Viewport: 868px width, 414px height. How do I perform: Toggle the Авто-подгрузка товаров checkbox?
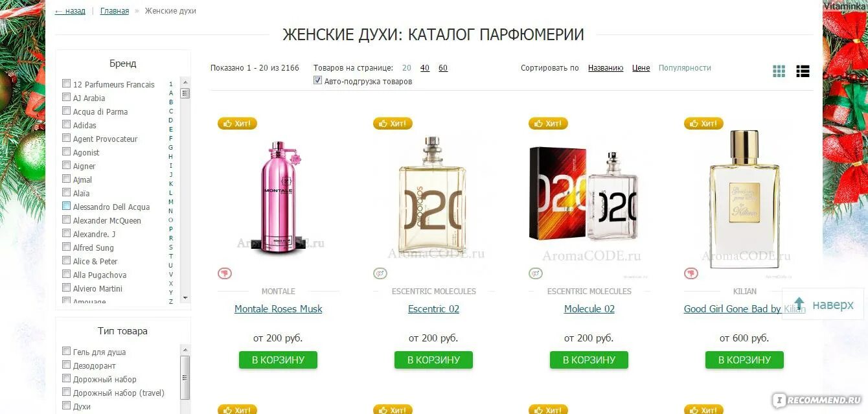[318, 81]
